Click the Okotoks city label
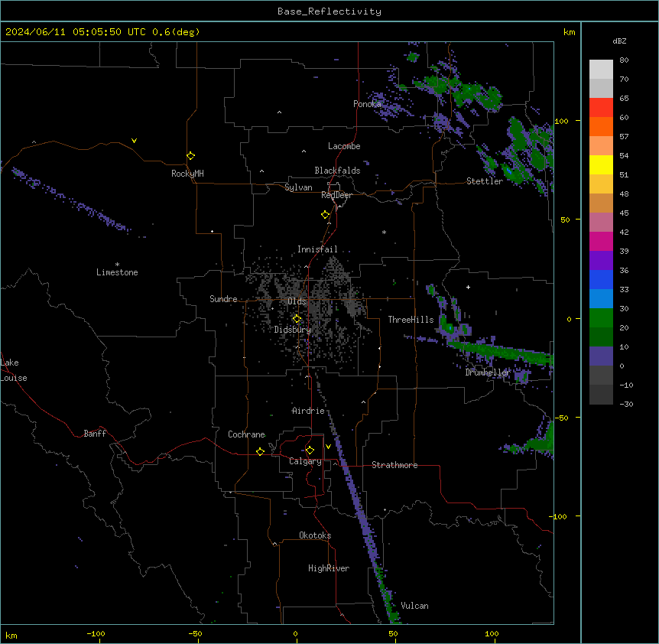This screenshot has height=644, width=659. [315, 535]
